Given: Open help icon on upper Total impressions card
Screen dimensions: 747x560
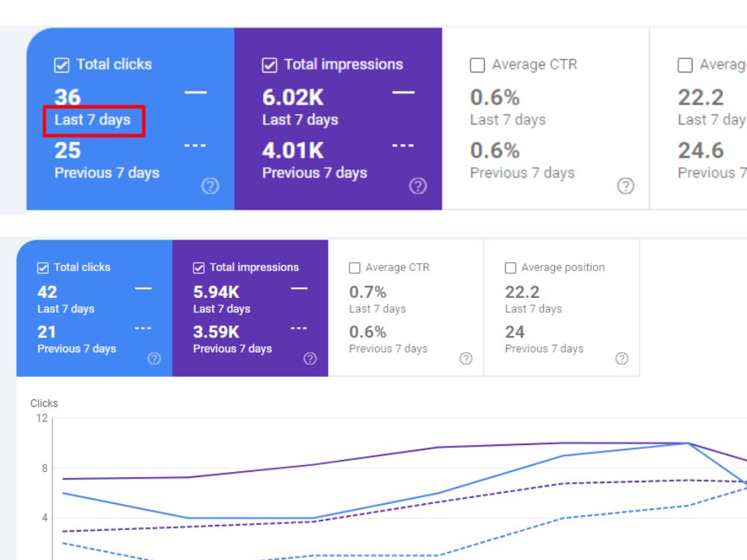Looking at the screenshot, I should point(418,186).
